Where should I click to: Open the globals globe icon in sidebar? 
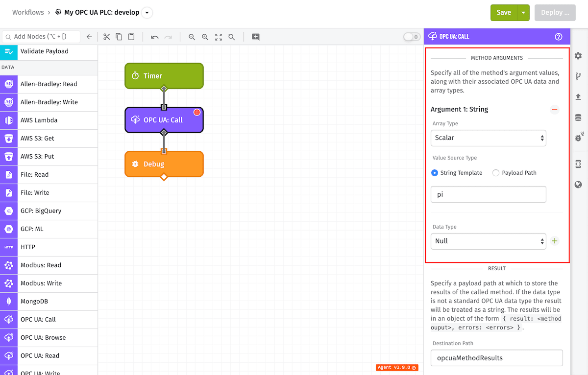578,185
